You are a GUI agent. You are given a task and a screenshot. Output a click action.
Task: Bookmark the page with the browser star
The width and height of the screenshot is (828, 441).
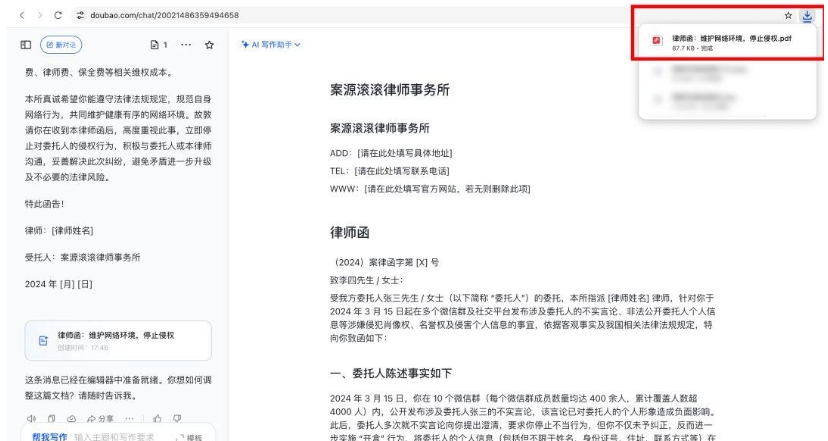[788, 16]
